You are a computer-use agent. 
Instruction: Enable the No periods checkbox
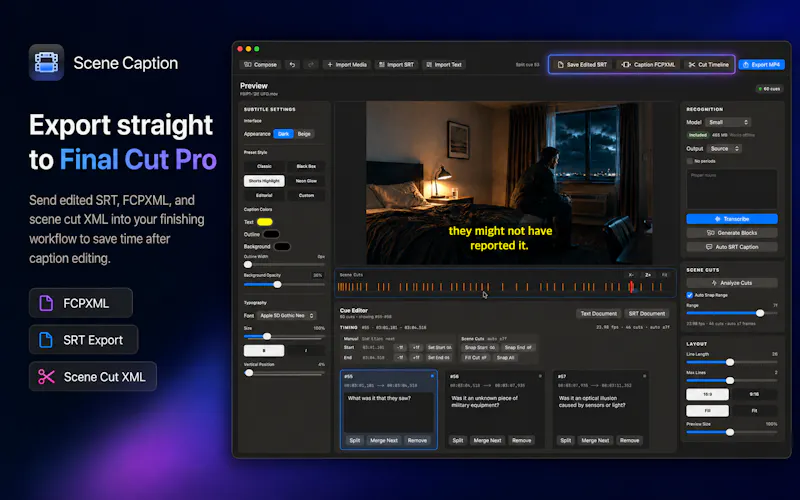click(690, 161)
